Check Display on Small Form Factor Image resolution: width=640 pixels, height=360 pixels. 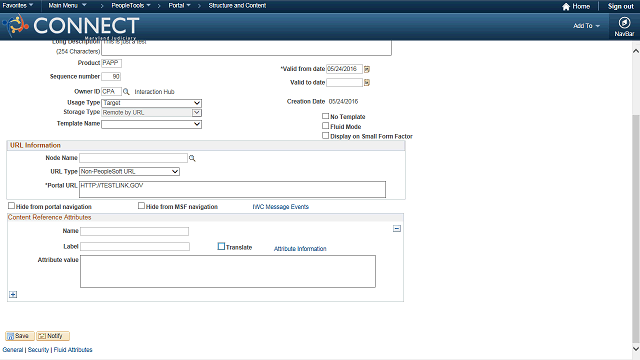point(325,136)
